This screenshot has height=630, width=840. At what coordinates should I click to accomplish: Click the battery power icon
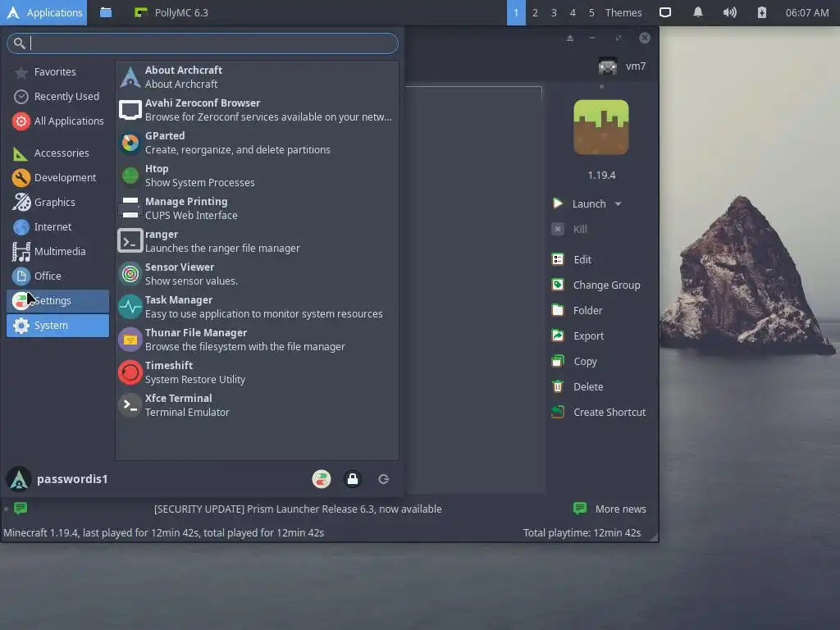click(x=762, y=12)
